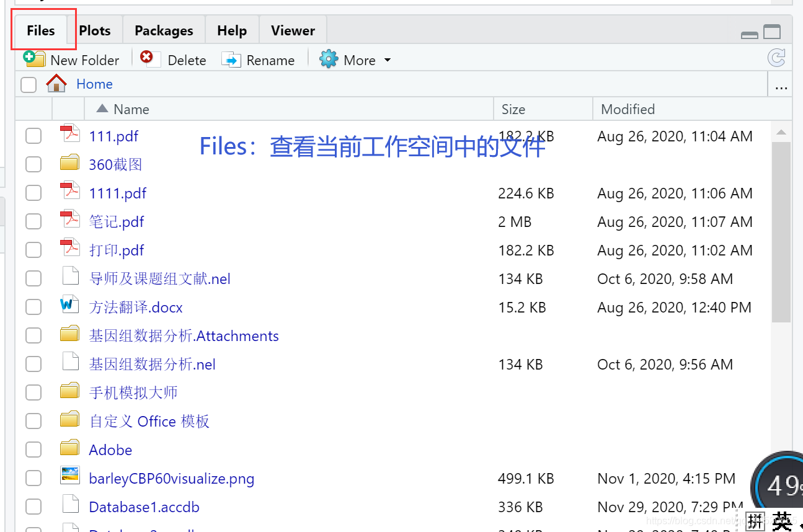Click the file icon of 基因组数据分析.nel
Viewport: 803px width, 532px height.
[71, 362]
